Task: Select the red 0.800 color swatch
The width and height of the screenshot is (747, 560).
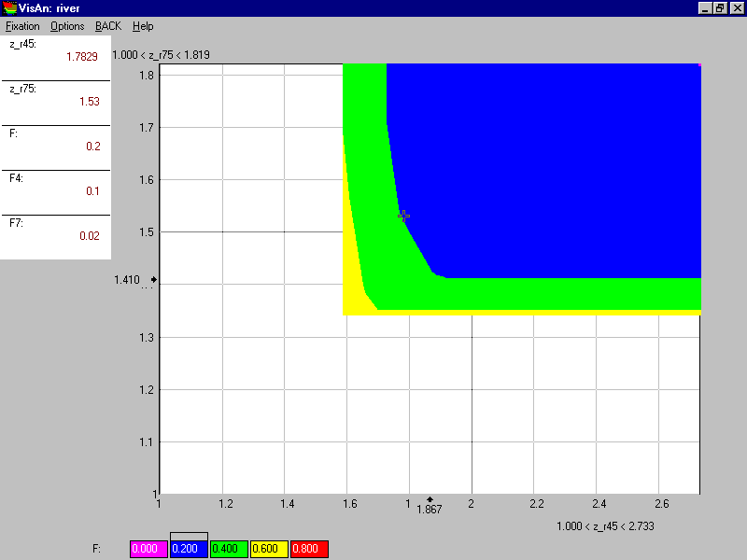Action: [310, 549]
